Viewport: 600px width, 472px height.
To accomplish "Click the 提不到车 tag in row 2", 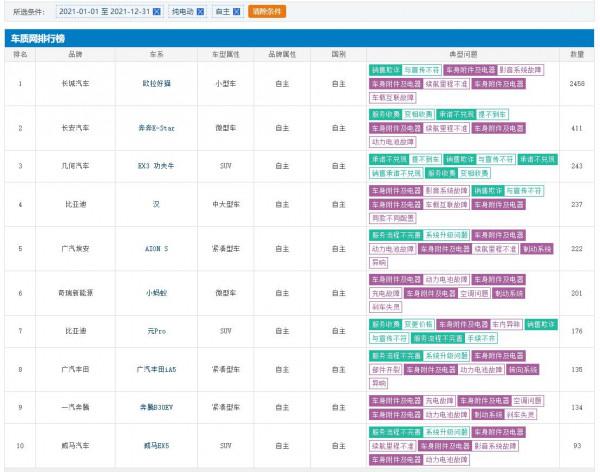I will pos(492,115).
